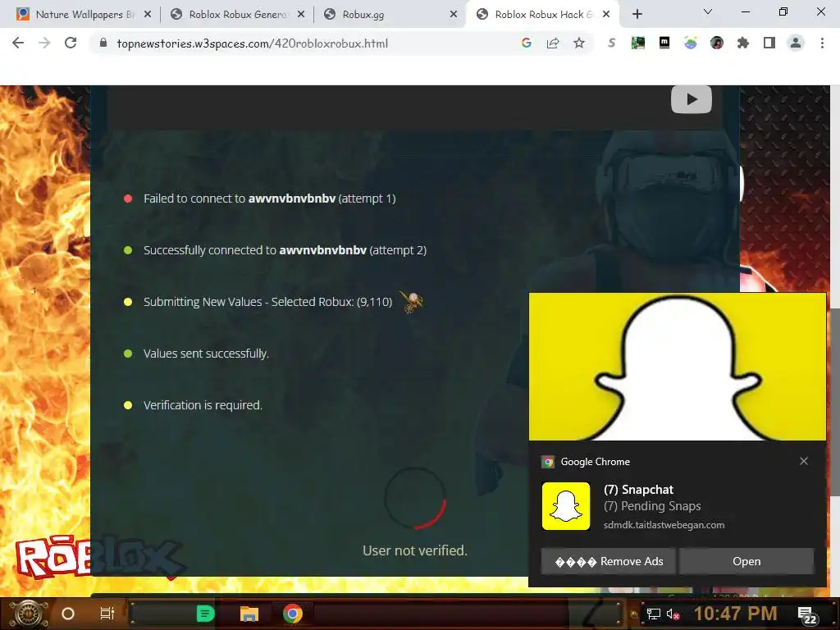Close the Roblox Robux Hack tab
840x630 pixels.
(x=606, y=15)
